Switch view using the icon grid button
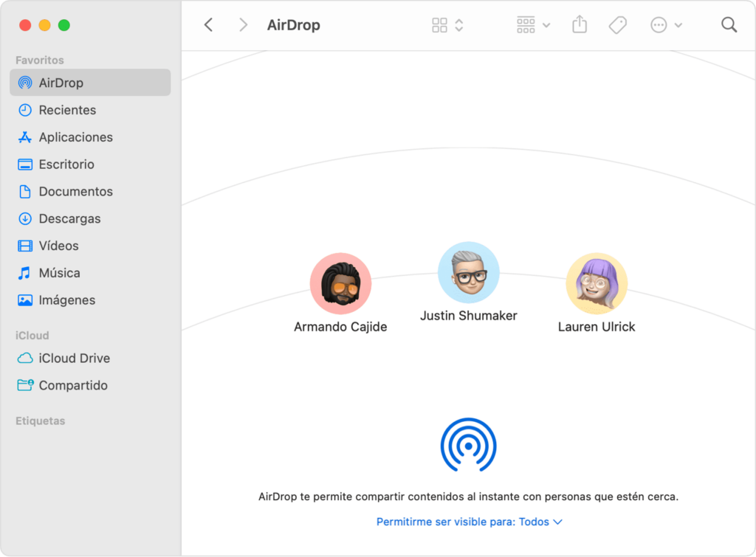The image size is (756, 557). click(447, 25)
